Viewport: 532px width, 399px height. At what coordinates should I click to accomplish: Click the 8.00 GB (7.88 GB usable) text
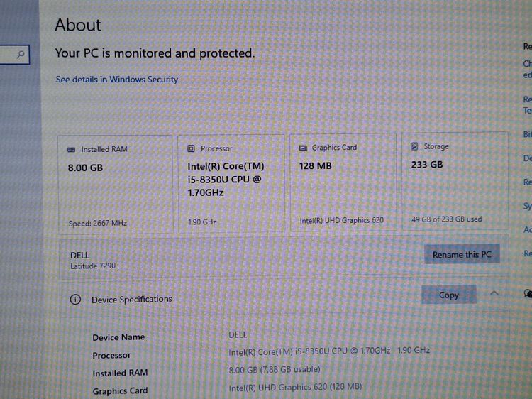pyautogui.click(x=275, y=369)
